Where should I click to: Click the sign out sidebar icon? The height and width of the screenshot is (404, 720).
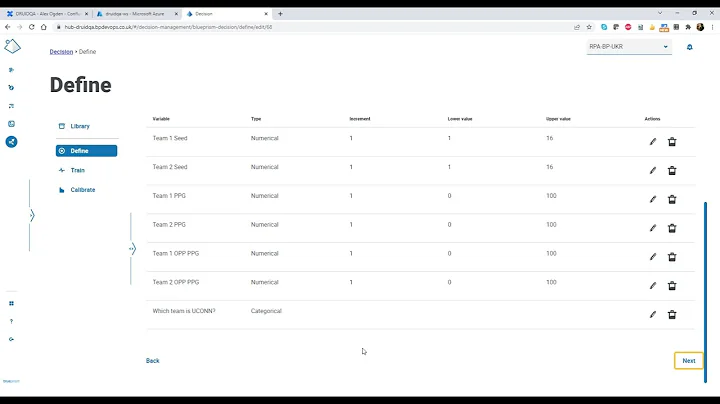(x=11, y=339)
